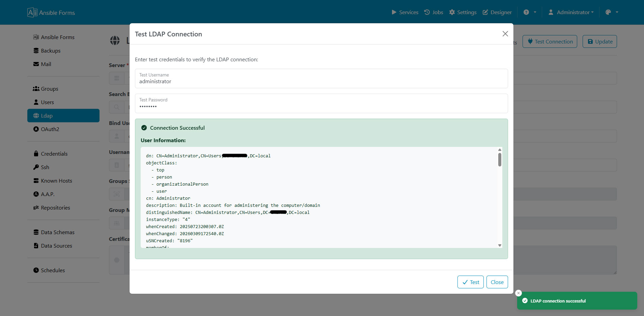Open the language globe dropdown
This screenshot has width=644, height=316.
click(611, 12)
